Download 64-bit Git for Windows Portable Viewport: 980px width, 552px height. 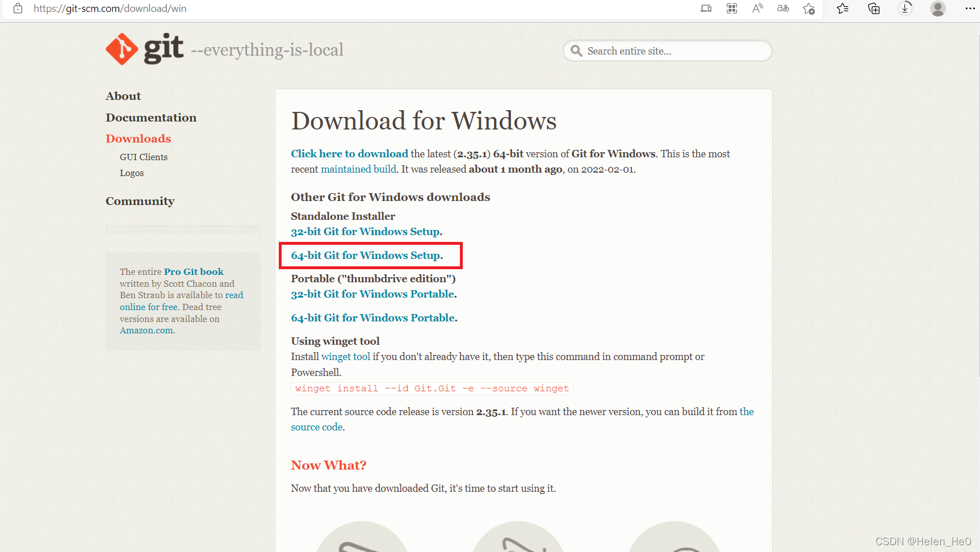tap(373, 318)
